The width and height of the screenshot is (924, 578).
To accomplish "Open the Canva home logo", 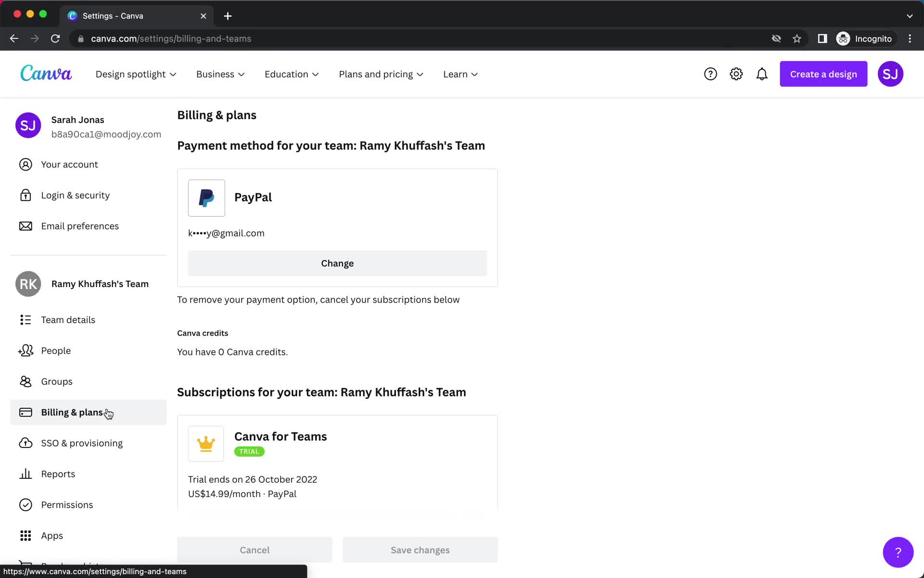I will pyautogui.click(x=46, y=74).
